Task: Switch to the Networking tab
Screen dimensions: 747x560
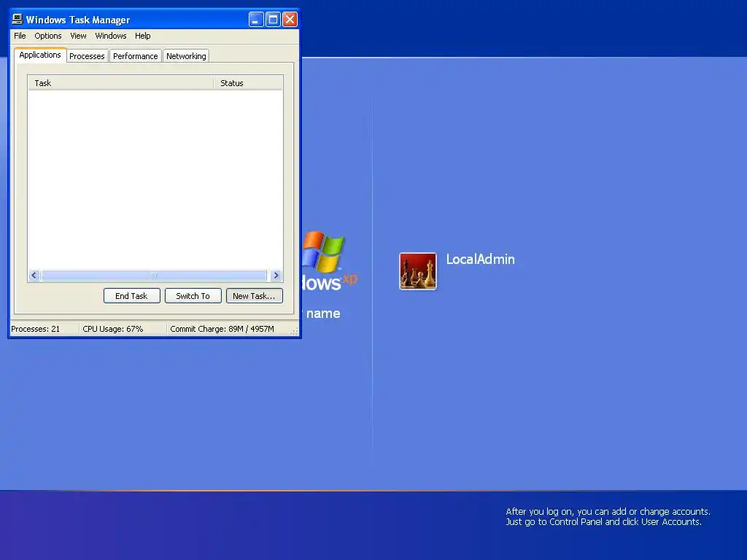Action: (186, 56)
